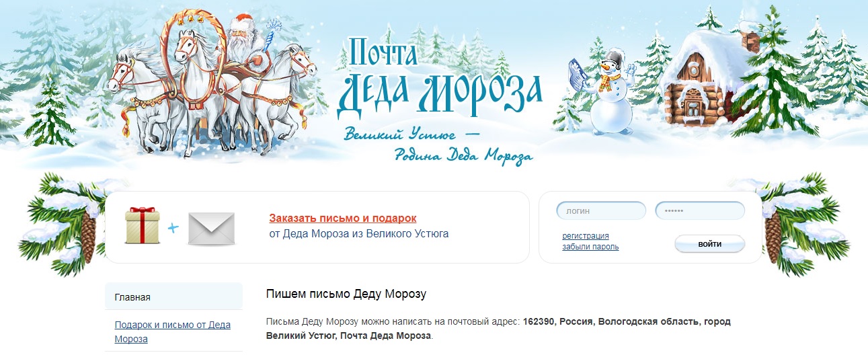Image resolution: width=868 pixels, height=359 pixels.
Task: Click the gift box icon
Action: pos(143,226)
